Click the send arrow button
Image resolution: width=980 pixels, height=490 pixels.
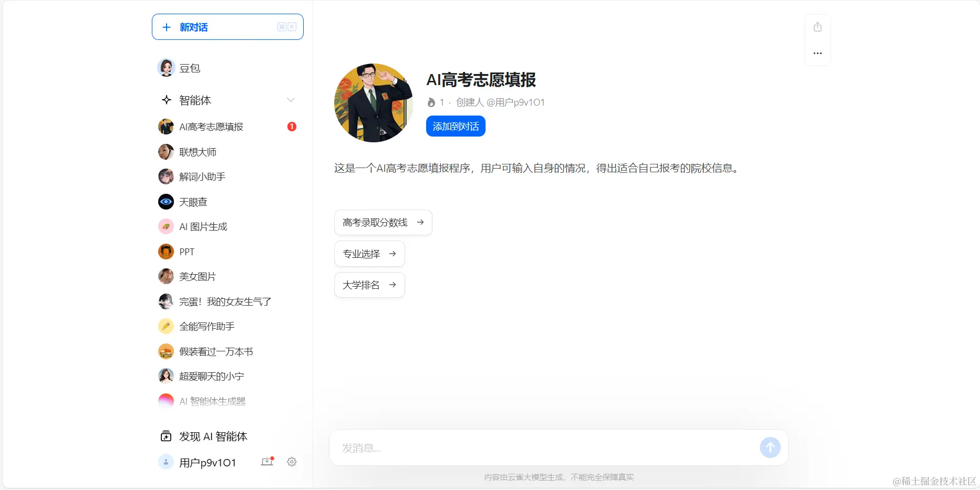tap(770, 447)
